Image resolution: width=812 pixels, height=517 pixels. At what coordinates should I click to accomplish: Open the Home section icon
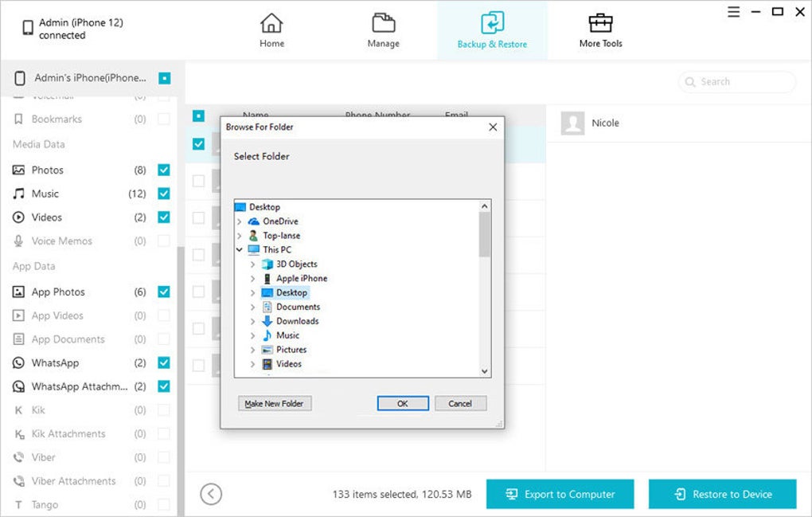coord(271,23)
